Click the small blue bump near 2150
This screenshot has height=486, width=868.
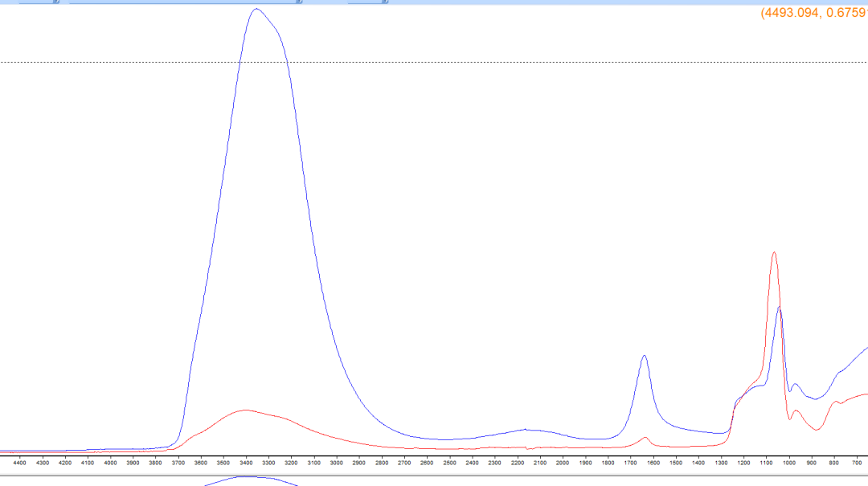tap(525, 429)
